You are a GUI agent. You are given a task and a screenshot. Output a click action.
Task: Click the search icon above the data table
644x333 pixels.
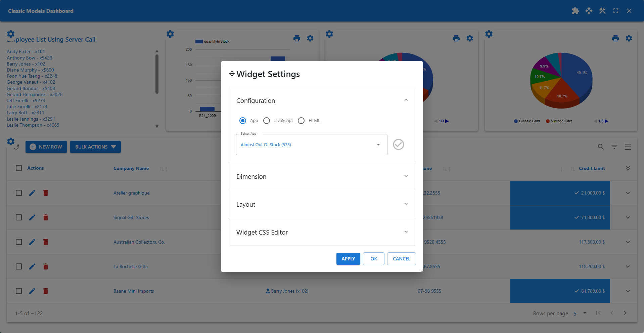tap(600, 147)
